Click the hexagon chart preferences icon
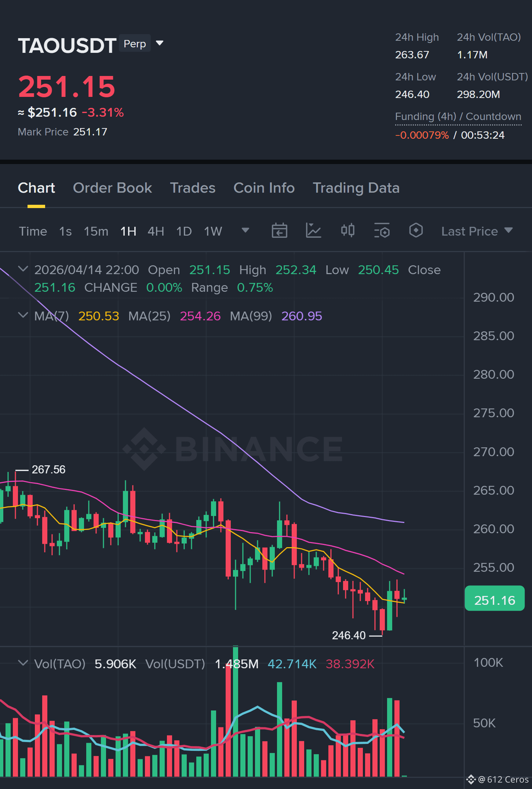 click(416, 231)
